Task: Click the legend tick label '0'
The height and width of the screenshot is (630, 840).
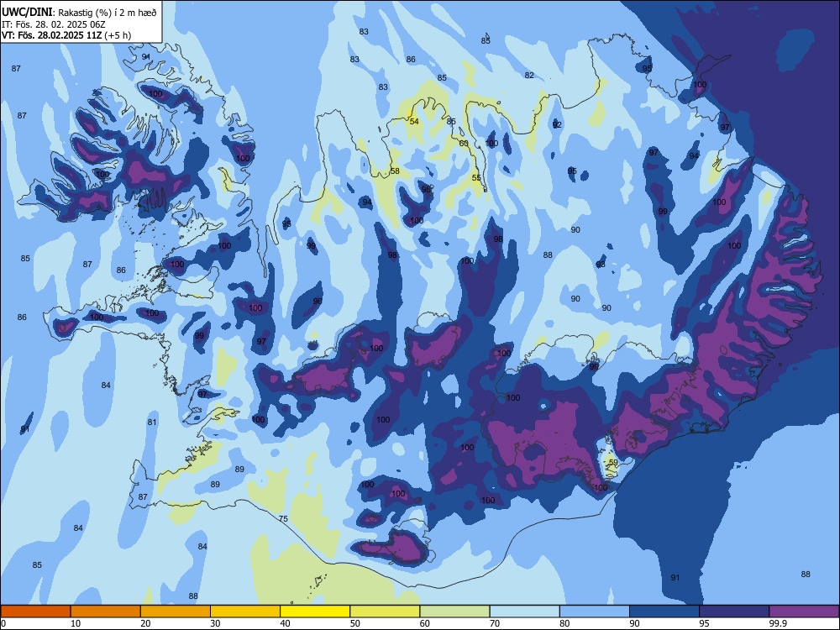Action: coord(3,623)
